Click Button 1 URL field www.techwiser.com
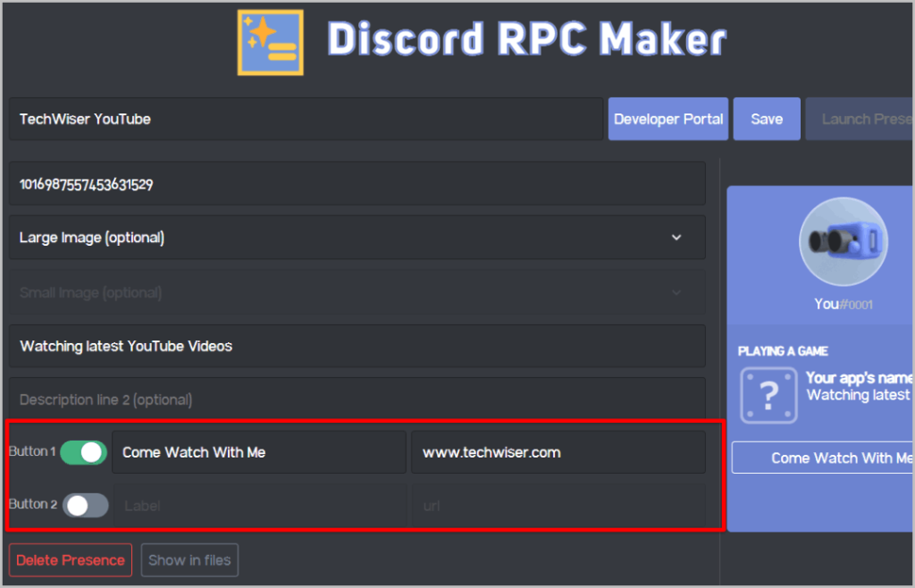 pos(558,452)
